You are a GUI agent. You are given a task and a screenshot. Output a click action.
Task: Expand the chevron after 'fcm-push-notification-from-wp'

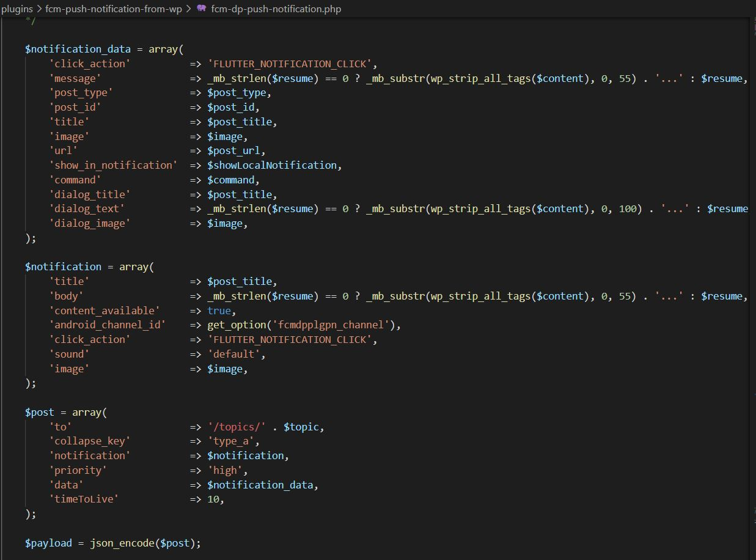point(188,9)
